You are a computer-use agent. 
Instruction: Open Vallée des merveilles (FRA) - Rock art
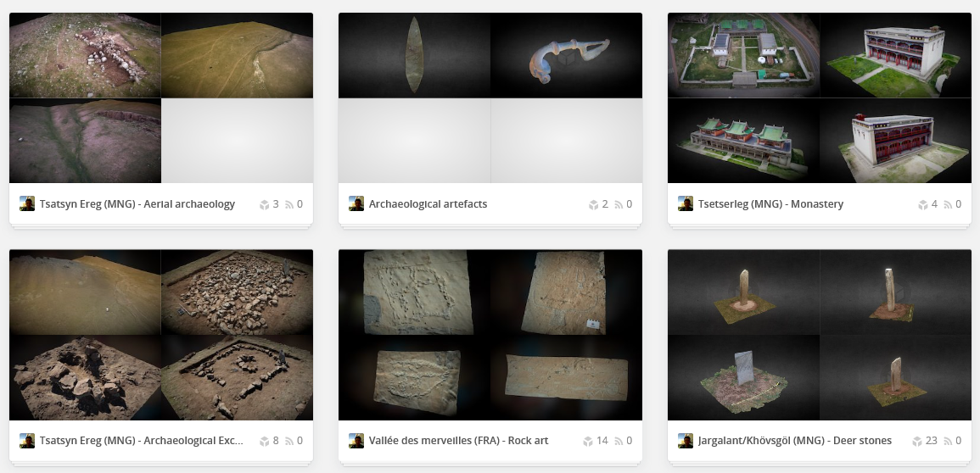pyautogui.click(x=459, y=441)
